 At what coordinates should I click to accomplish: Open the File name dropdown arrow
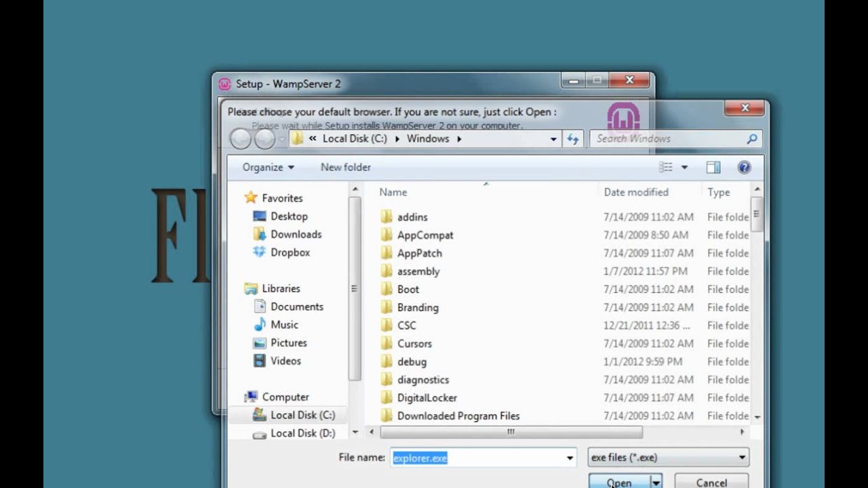click(570, 458)
